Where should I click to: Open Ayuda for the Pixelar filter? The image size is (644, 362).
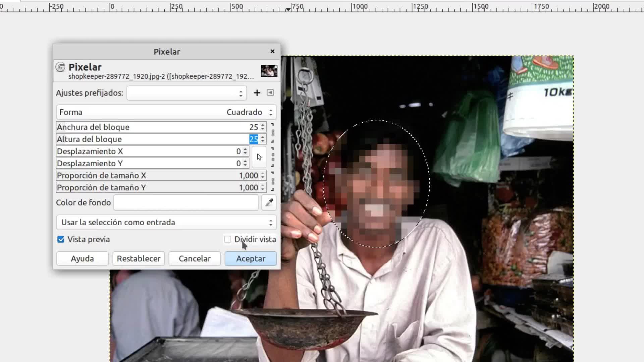click(x=82, y=259)
